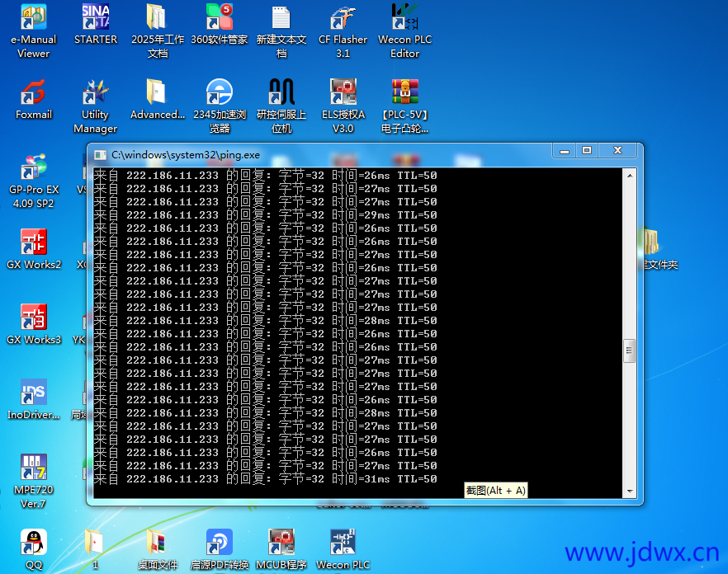Click the console scrollbar up arrow
Viewport: 728px width, 574px height.
click(x=630, y=176)
